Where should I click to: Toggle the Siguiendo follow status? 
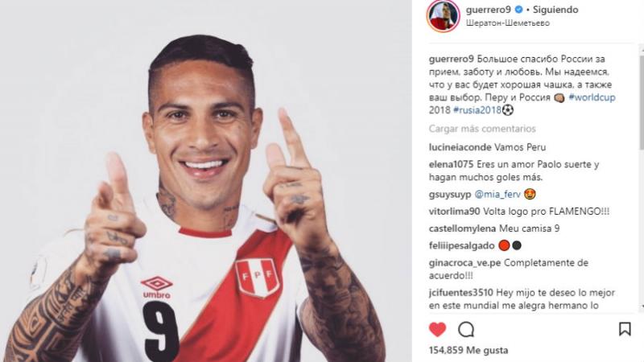tap(555, 10)
